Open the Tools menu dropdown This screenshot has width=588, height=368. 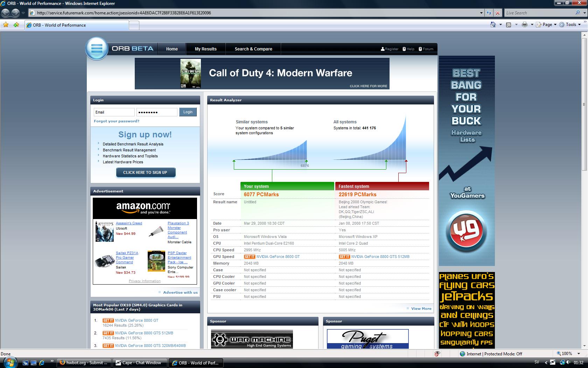pyautogui.click(x=570, y=25)
